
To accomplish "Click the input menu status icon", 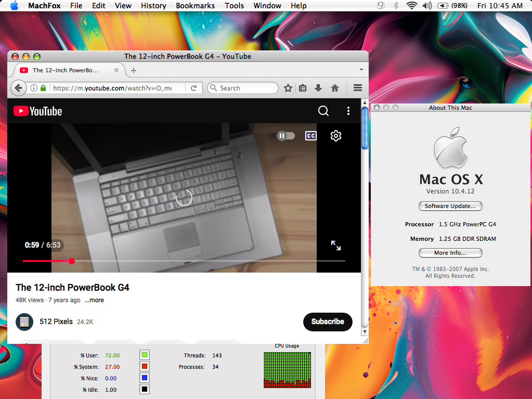I will click(x=381, y=5).
